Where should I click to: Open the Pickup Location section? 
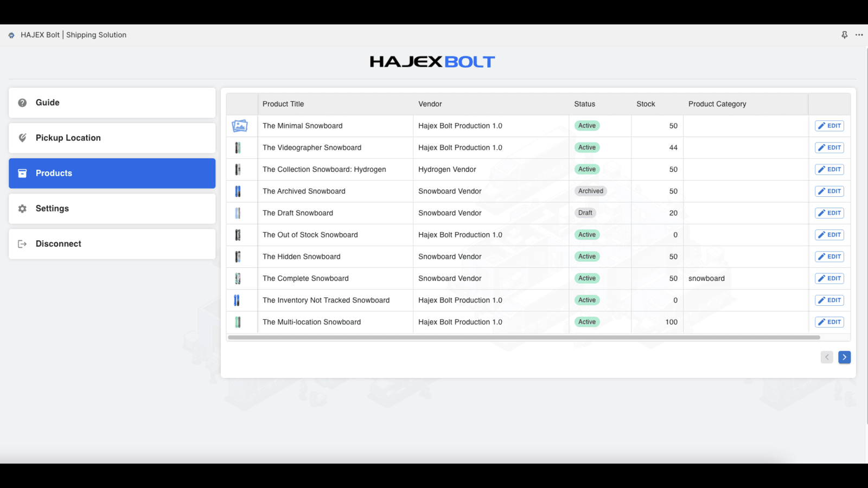pos(112,138)
